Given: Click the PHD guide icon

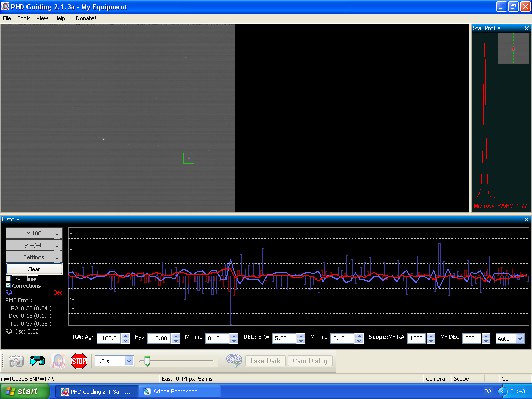Looking at the screenshot, I should (x=58, y=361).
